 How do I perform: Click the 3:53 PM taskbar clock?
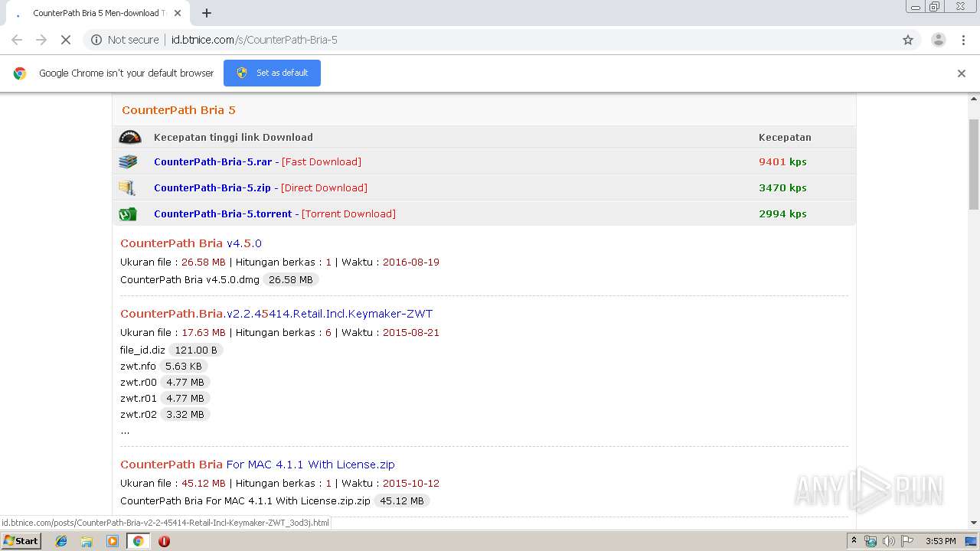(940, 541)
